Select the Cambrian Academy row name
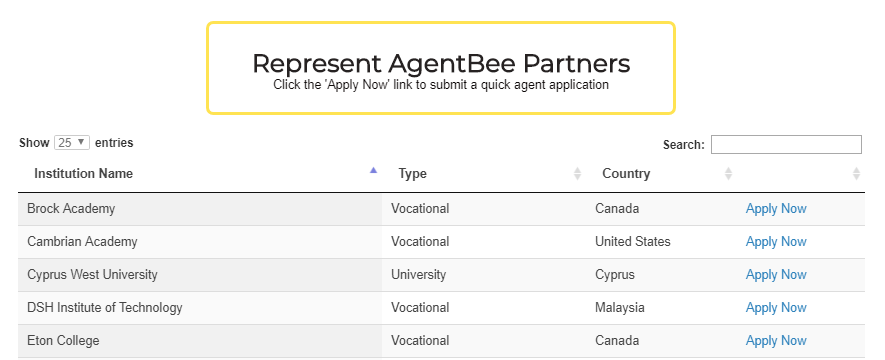This screenshot has width=885, height=360. coord(82,242)
